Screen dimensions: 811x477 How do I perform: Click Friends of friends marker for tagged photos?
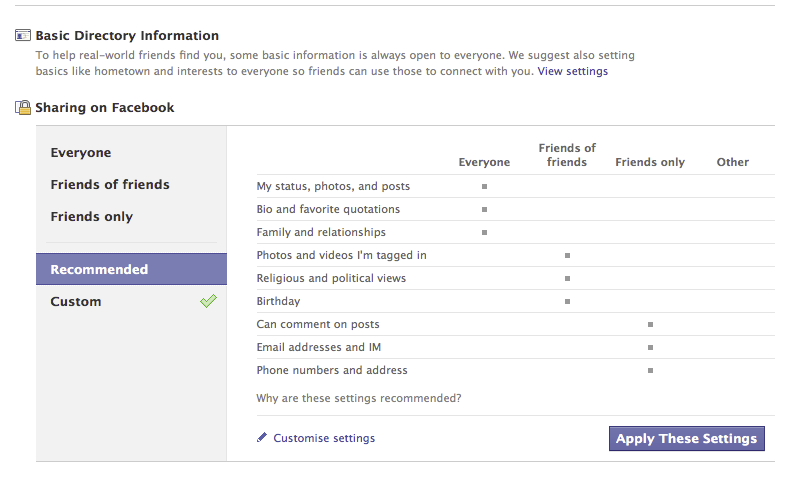click(x=567, y=256)
